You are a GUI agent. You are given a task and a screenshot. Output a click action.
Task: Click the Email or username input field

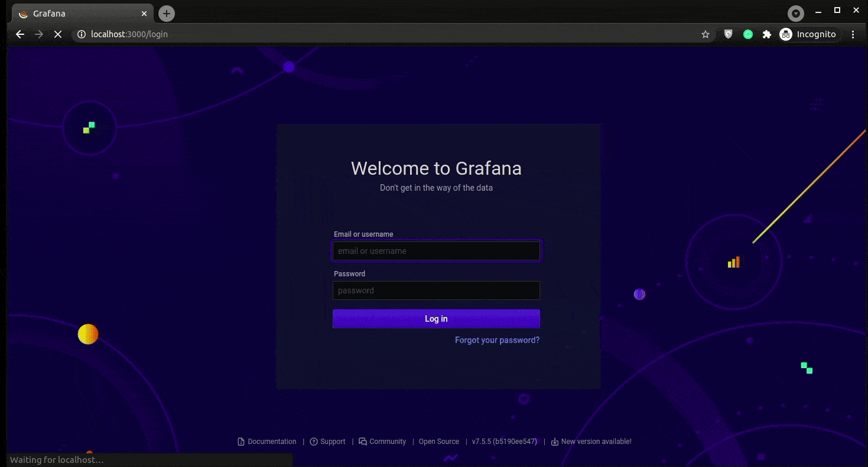pos(436,250)
